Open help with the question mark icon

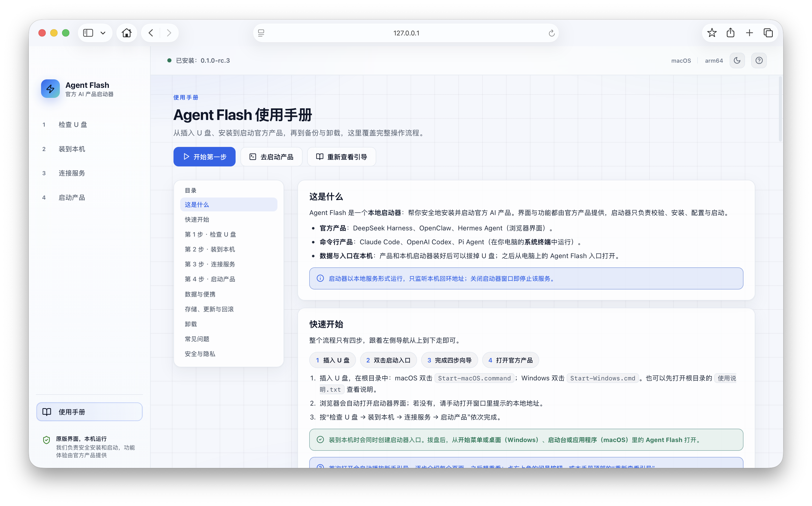pos(759,61)
